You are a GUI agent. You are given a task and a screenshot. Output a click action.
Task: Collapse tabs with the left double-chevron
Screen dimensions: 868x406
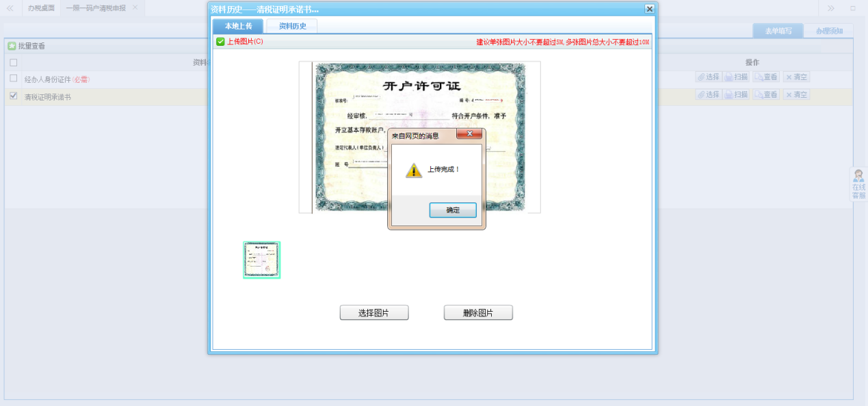pos(9,8)
